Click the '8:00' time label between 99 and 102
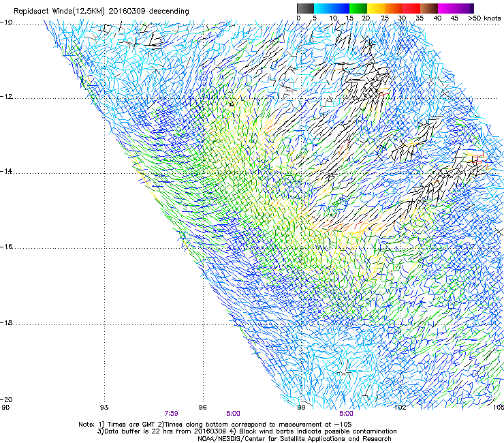The image size is (504, 443). tap(346, 414)
